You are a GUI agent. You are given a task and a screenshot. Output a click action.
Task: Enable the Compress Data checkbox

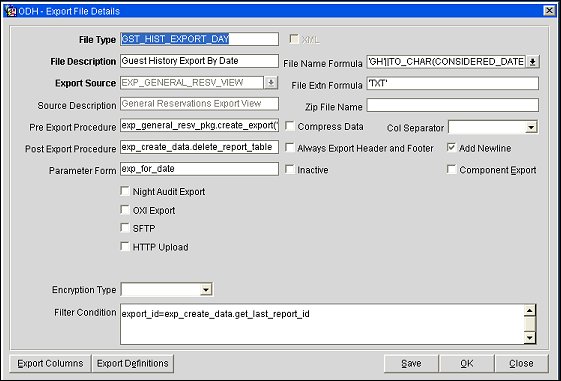pos(289,126)
